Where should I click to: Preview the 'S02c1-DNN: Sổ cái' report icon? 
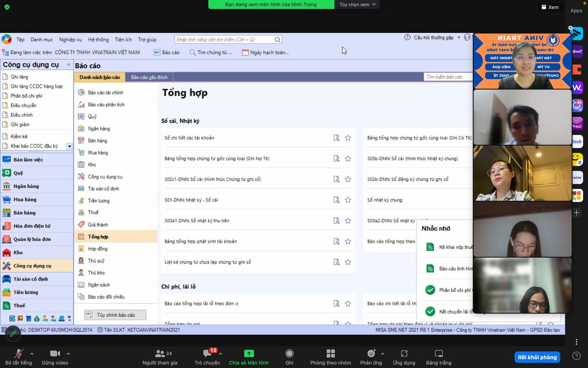click(x=337, y=179)
